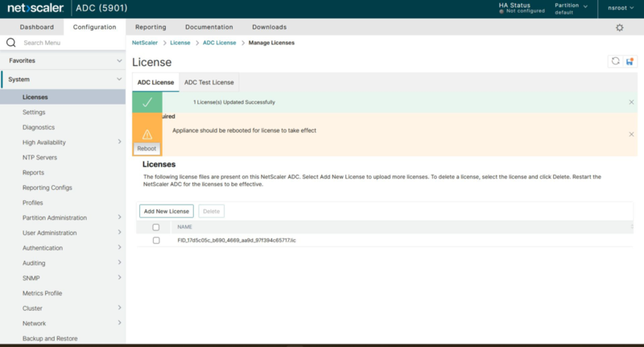Viewport: 644px width, 347px height.
Task: Click Add New License button
Action: click(x=167, y=211)
